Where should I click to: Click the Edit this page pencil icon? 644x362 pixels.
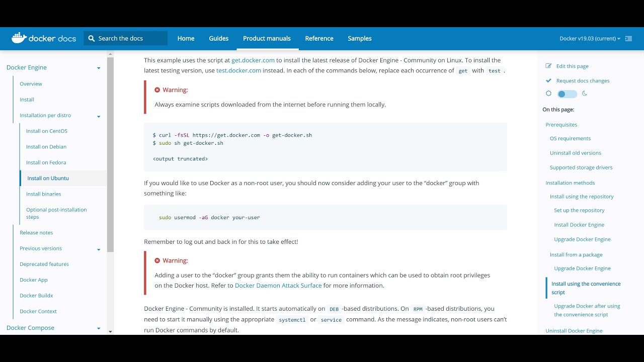click(x=549, y=66)
